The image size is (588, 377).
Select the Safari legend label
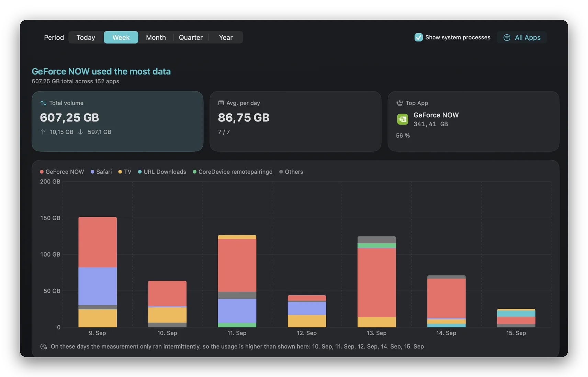click(104, 172)
